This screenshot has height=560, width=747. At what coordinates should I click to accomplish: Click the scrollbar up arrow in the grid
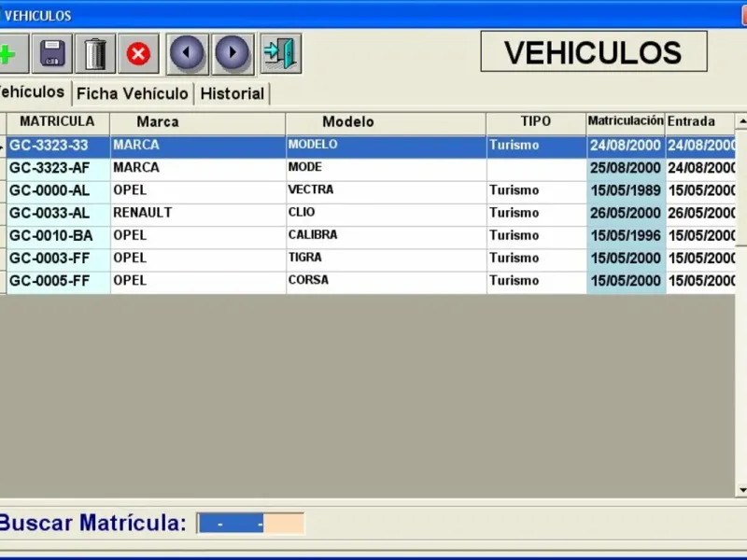741,122
